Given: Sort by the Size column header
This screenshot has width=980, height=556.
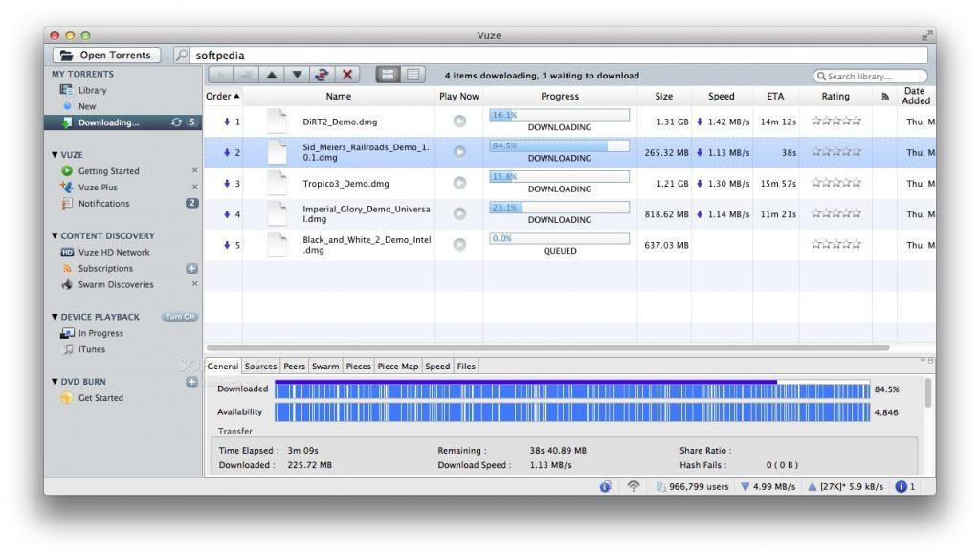Looking at the screenshot, I should [664, 97].
